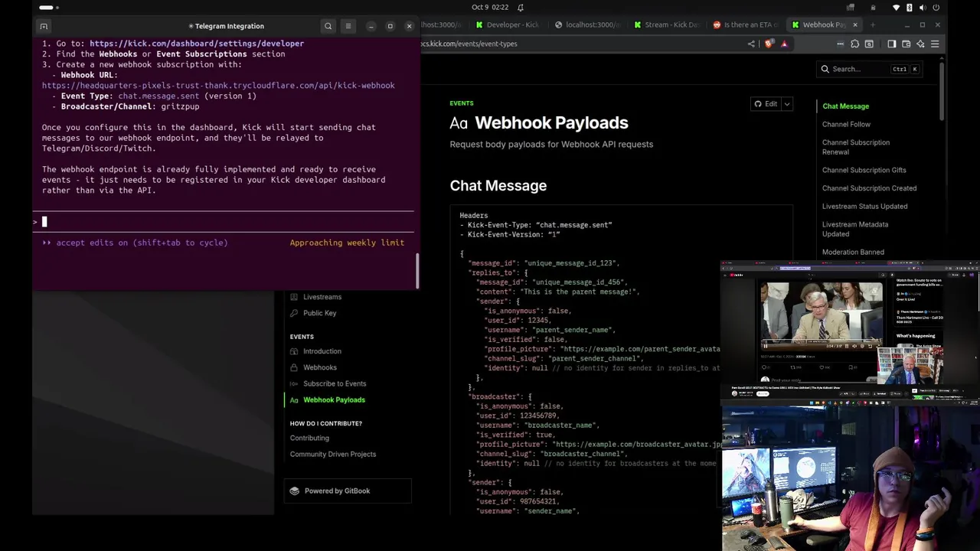
Task: Jump to Channel Subscription Gifts section
Action: [864, 170]
